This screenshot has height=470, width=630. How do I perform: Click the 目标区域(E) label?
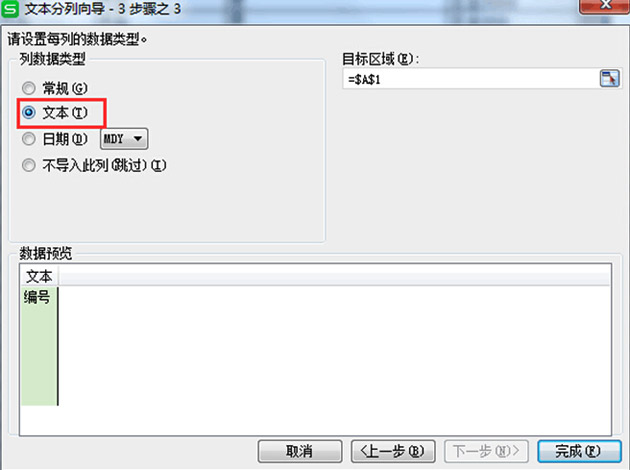click(x=380, y=59)
